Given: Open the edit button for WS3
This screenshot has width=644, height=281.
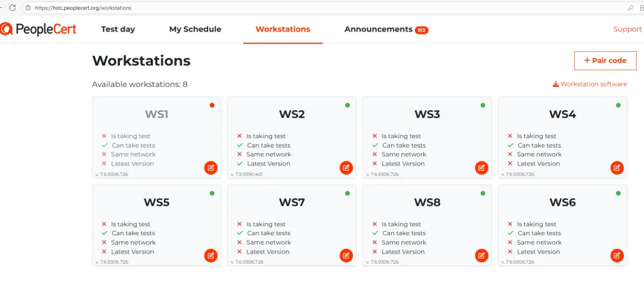Looking at the screenshot, I should pyautogui.click(x=481, y=168).
